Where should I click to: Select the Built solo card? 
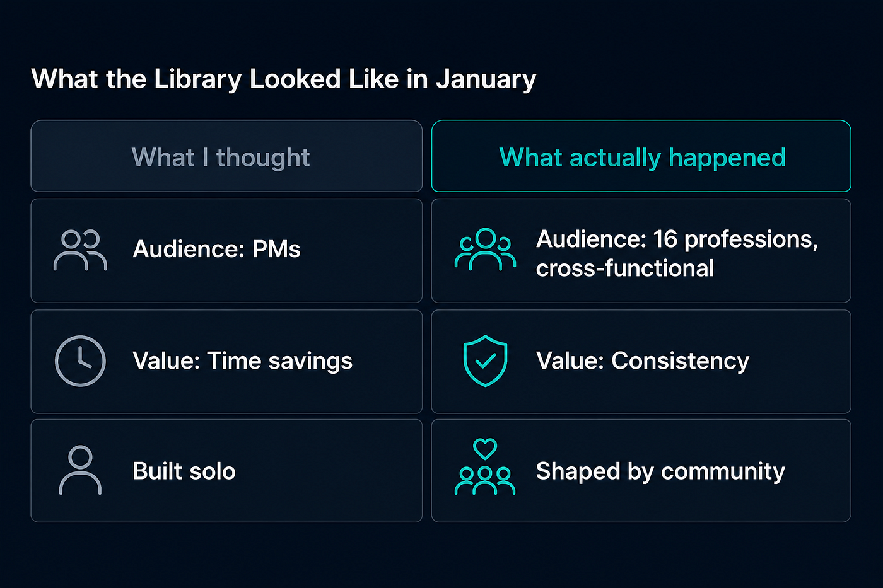pyautogui.click(x=226, y=471)
